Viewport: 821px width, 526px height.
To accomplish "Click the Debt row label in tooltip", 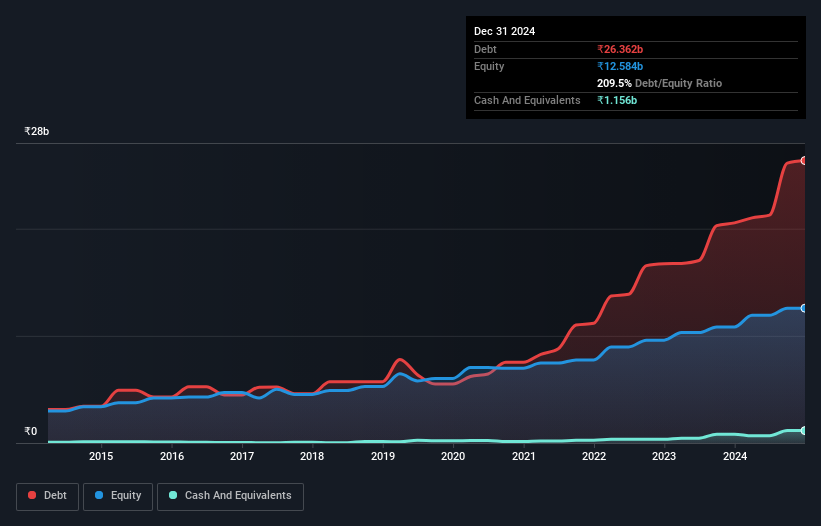I will pos(485,49).
